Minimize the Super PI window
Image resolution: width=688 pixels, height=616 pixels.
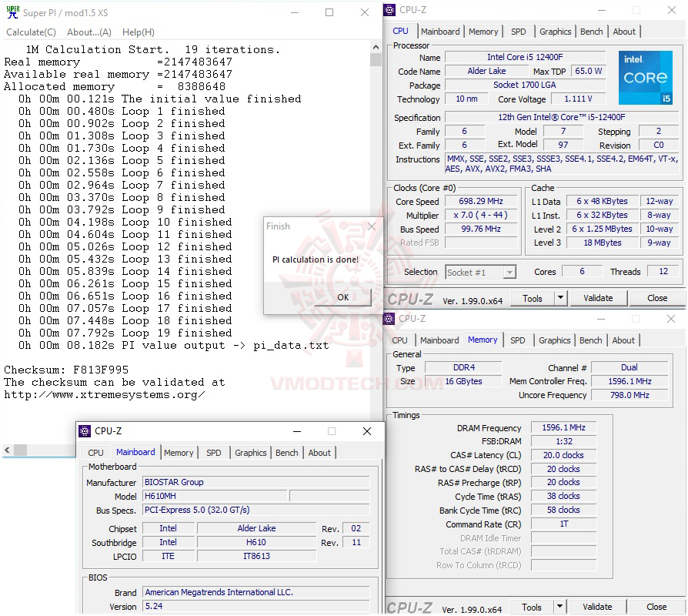coord(295,12)
